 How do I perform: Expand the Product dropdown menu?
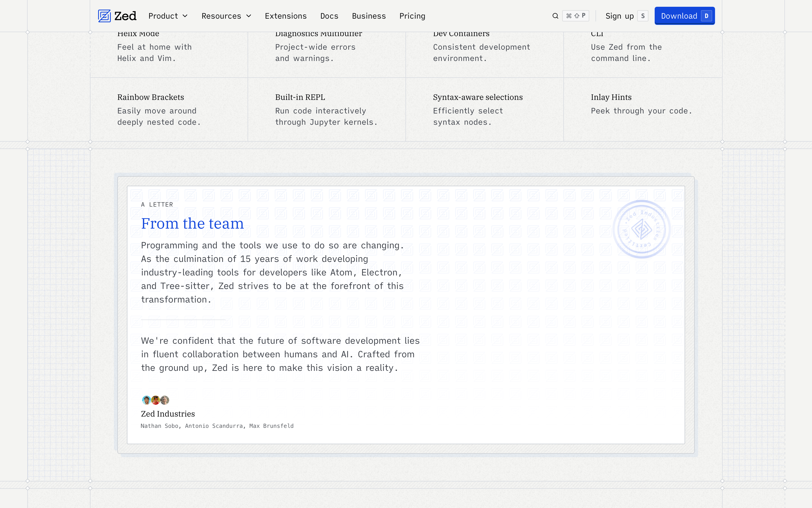[168, 16]
